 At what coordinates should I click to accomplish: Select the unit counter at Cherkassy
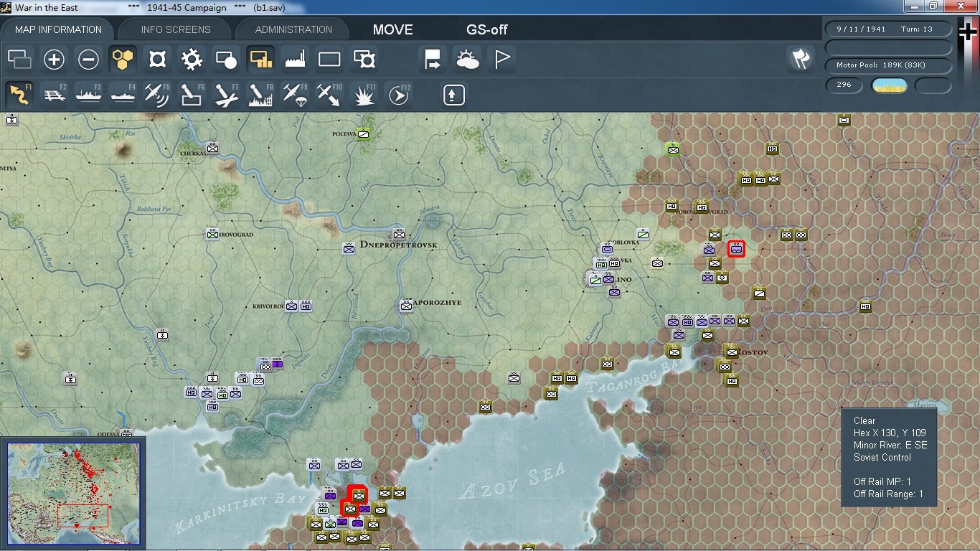[x=212, y=148]
